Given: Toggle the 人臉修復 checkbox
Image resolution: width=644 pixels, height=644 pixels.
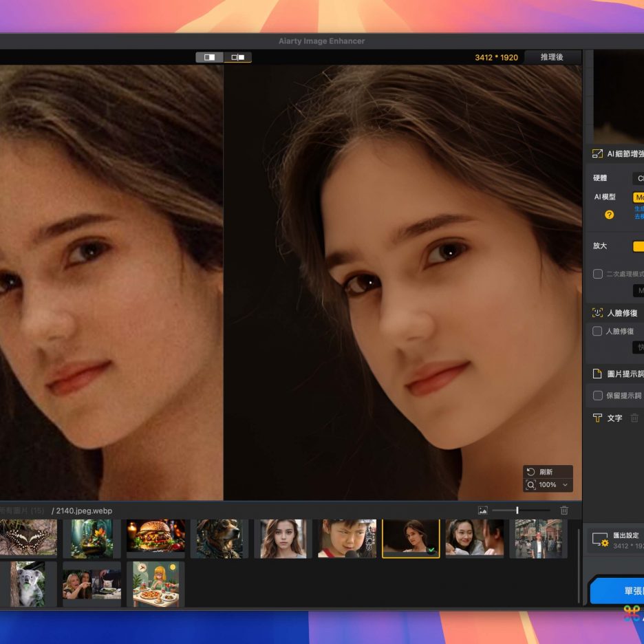Looking at the screenshot, I should 597,331.
